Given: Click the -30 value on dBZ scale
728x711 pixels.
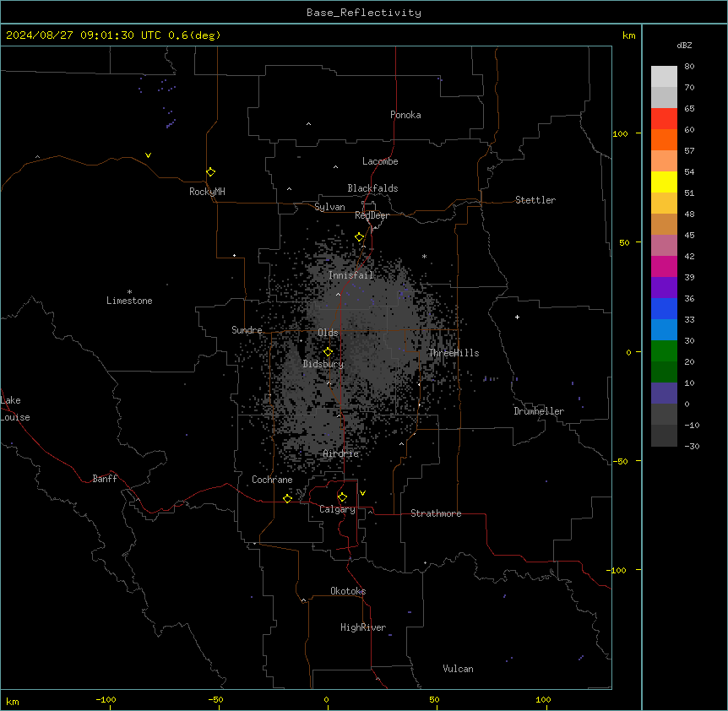Looking at the screenshot, I should click(x=692, y=446).
